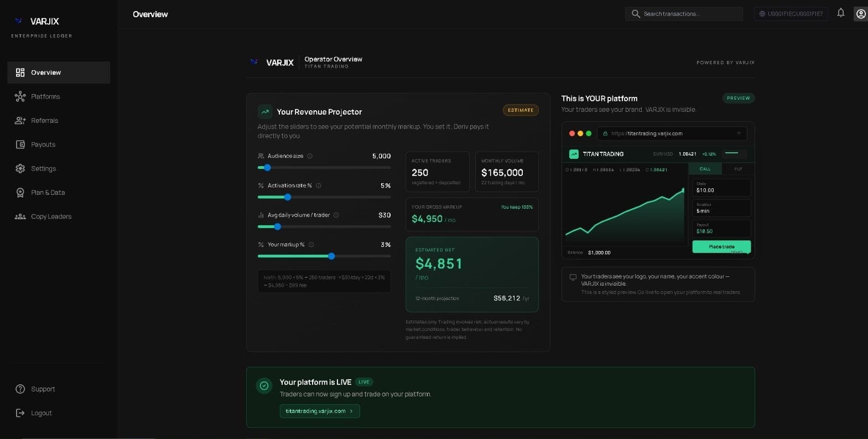Click the magnifier icon in the search box

[x=636, y=14]
